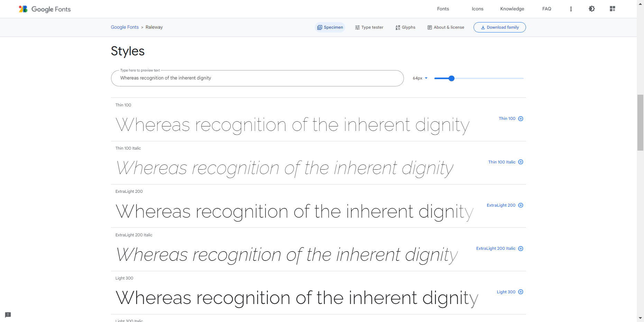Add ExtraLight 200 style plus icon
Viewport: 644px width, 322px height.
tap(521, 205)
